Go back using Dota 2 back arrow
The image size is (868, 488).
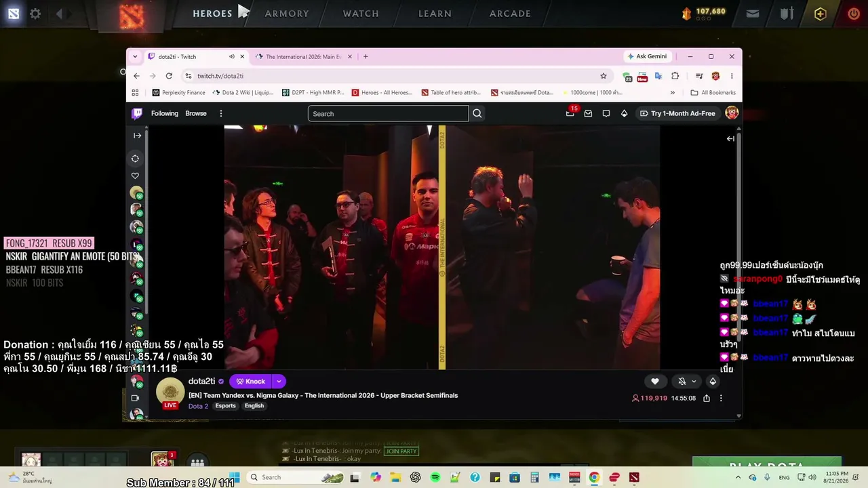click(x=59, y=14)
